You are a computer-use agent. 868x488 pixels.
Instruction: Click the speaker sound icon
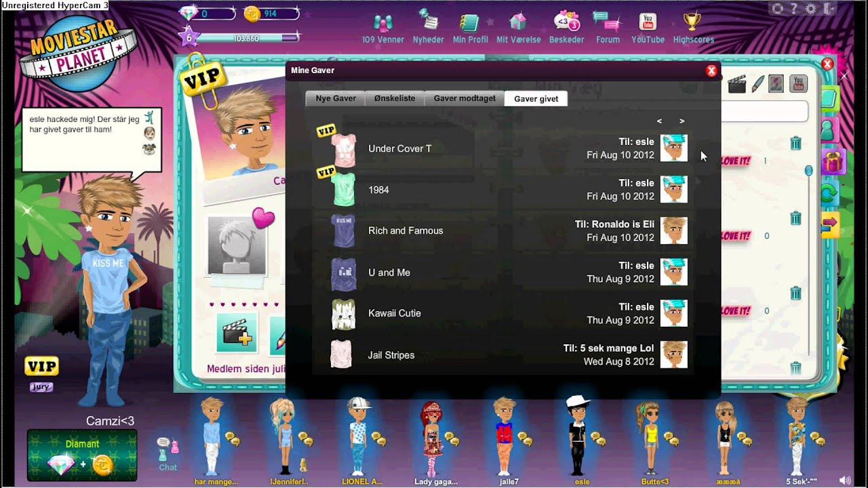[x=845, y=481]
